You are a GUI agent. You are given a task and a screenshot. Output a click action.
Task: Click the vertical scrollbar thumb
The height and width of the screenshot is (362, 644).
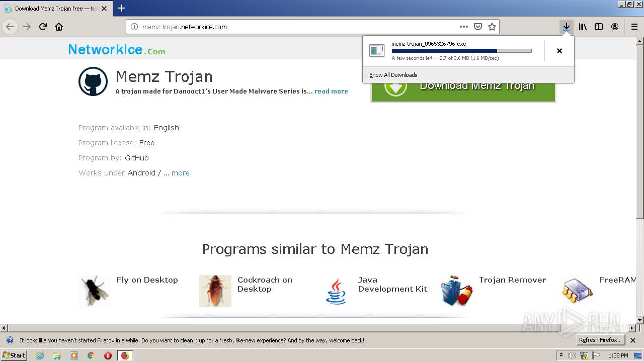[x=640, y=131]
